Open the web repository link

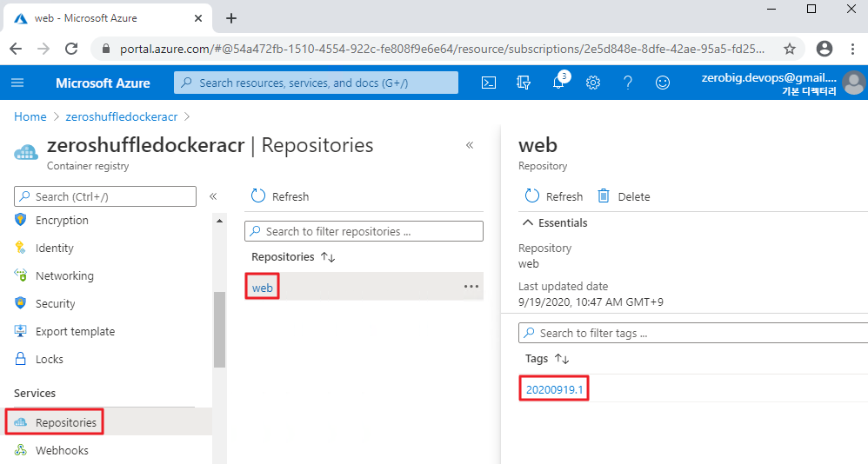pos(263,288)
